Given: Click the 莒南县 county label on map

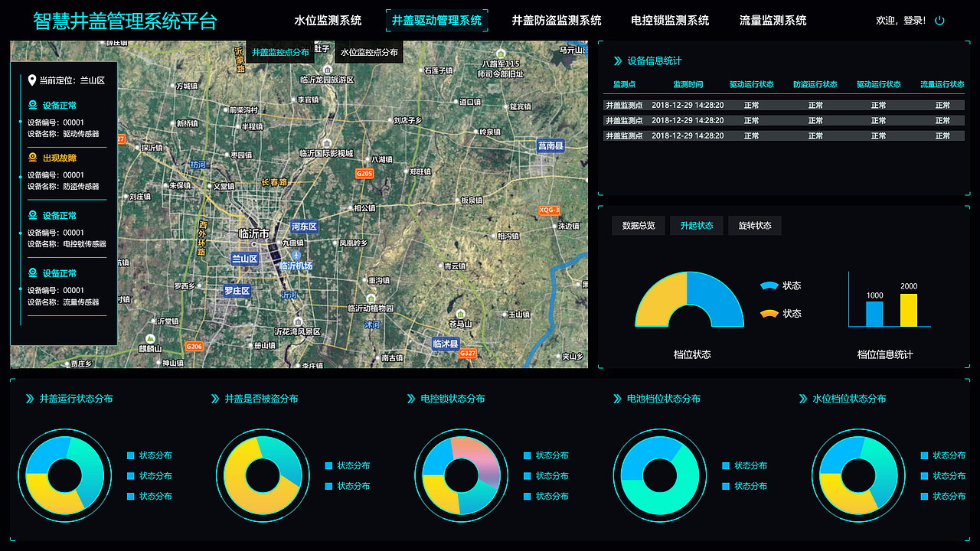Looking at the screenshot, I should coord(550,146).
